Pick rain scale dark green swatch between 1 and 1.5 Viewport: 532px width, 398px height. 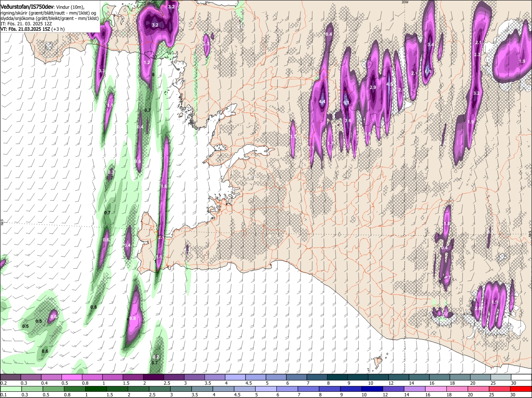tap(96, 389)
